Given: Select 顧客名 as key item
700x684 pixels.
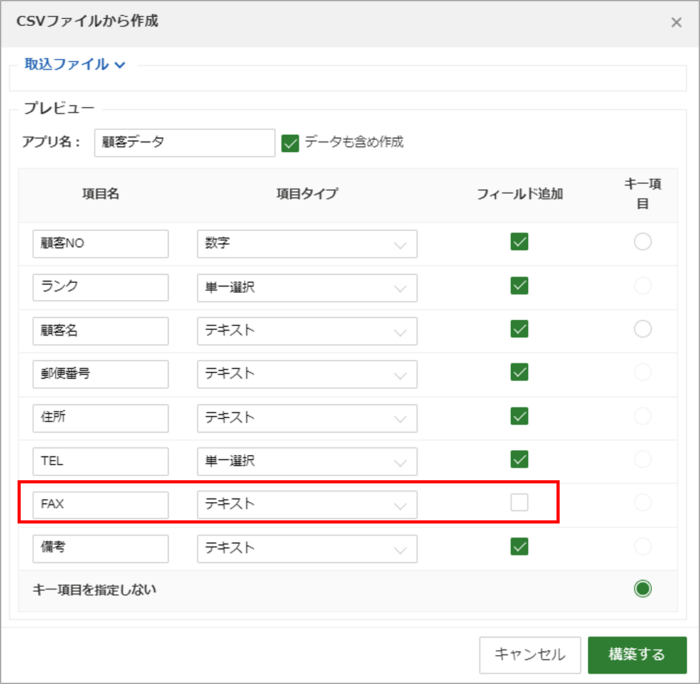Looking at the screenshot, I should coord(642,329).
